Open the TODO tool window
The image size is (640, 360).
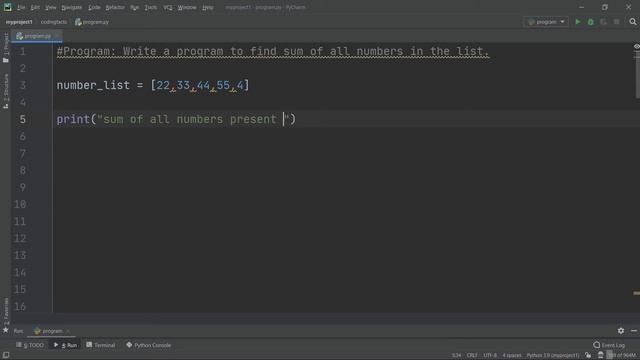[30, 345]
